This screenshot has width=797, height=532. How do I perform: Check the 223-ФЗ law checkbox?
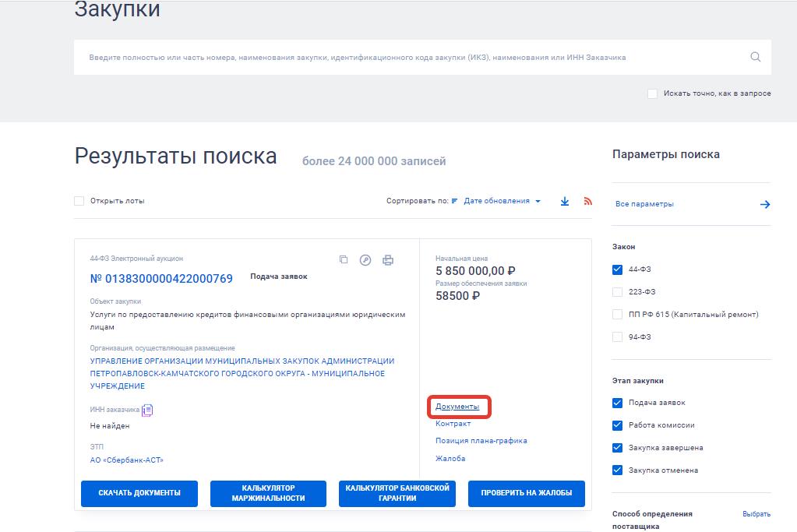coord(617,291)
